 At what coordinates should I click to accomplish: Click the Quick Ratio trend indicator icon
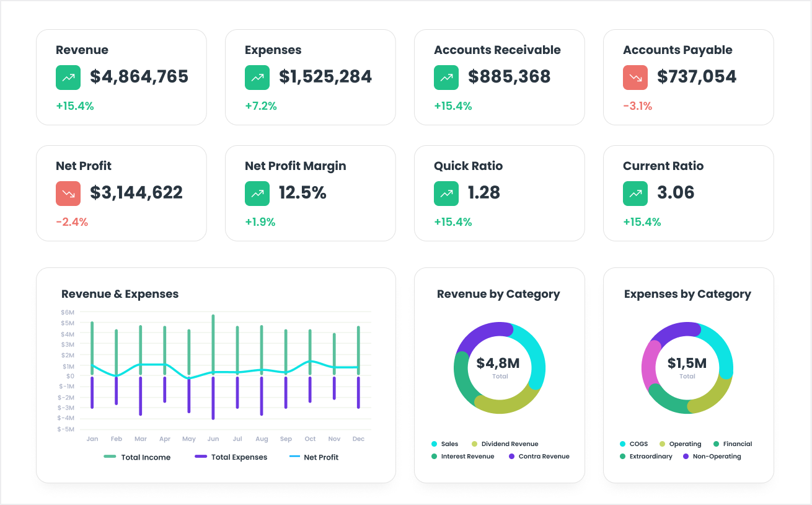pyautogui.click(x=446, y=193)
